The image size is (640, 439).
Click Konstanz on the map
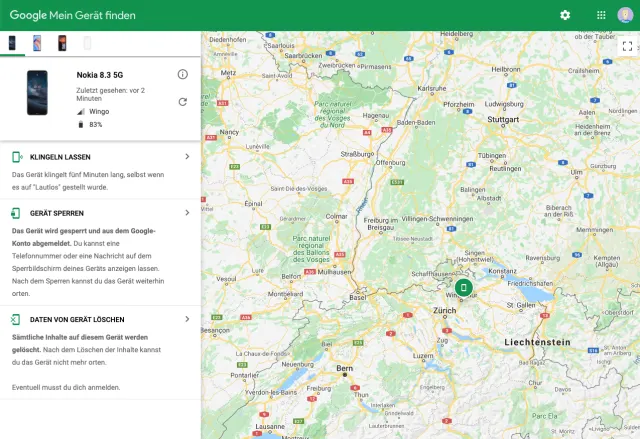pos(502,271)
